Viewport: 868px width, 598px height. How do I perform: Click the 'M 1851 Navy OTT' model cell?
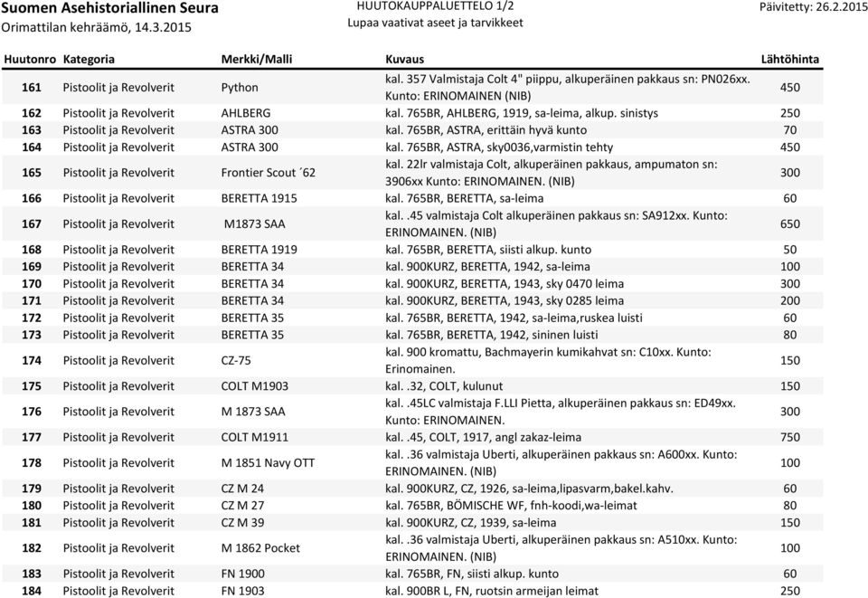(x=268, y=463)
